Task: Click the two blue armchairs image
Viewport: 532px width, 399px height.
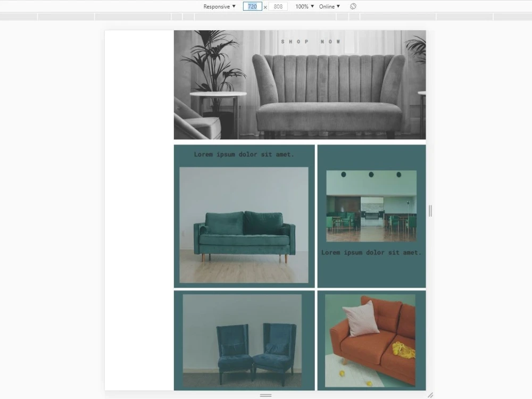Action: [242, 340]
